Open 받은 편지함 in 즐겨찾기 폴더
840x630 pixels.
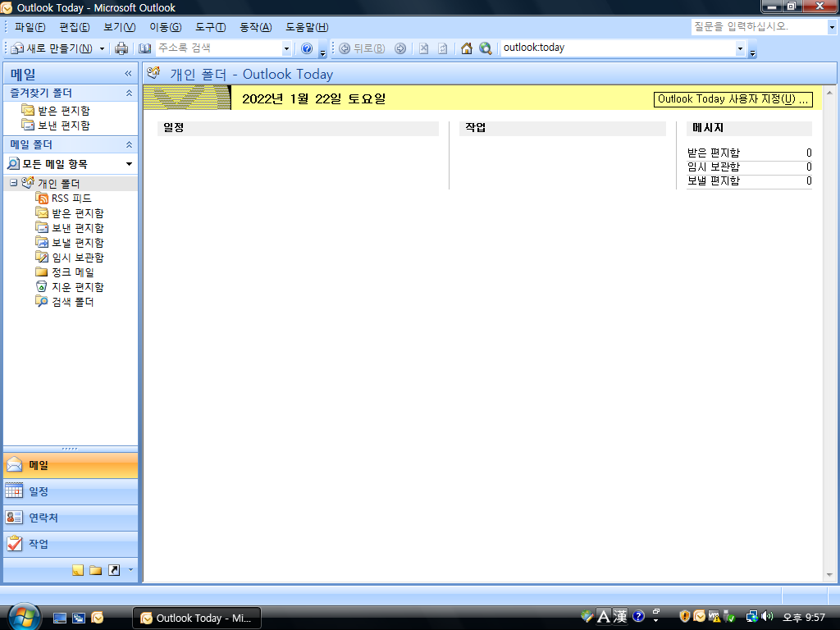pos(64,111)
